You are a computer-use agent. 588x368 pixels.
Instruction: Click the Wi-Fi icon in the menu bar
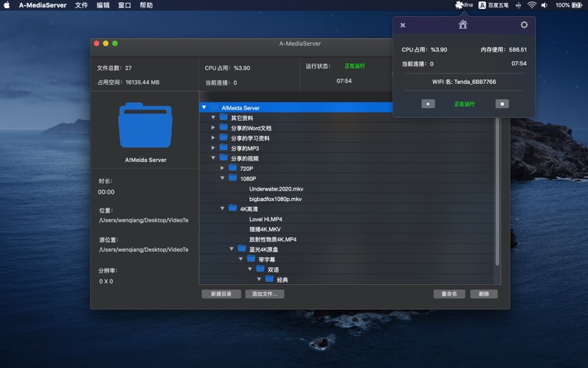(x=531, y=5)
